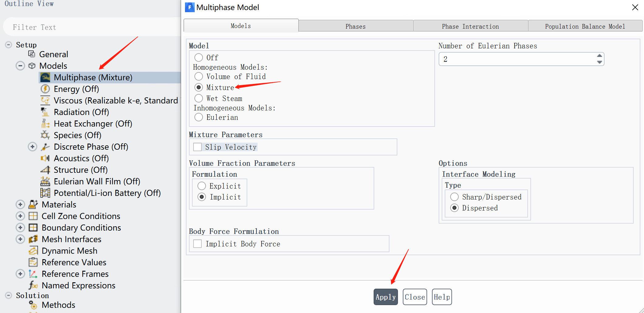The image size is (644, 313).
Task: Click the Filter Text search field
Action: pos(91,27)
